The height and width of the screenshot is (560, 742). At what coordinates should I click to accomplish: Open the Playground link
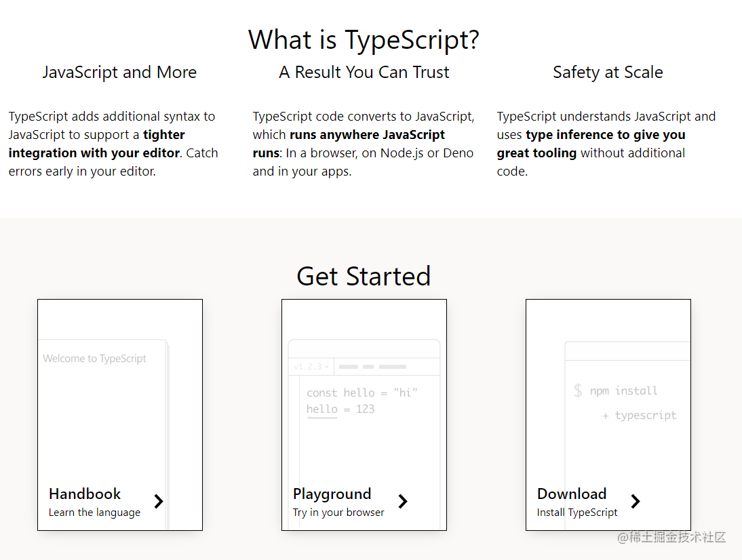point(332,494)
